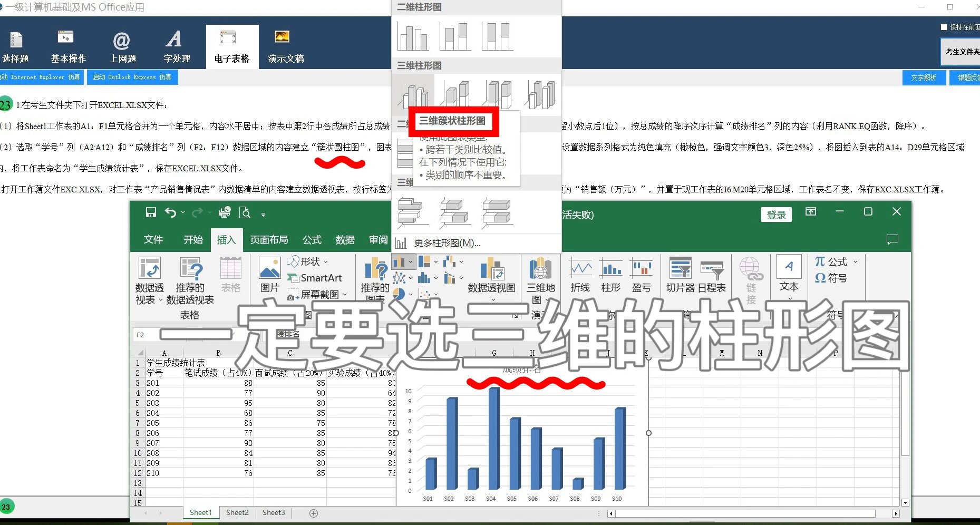The image size is (980, 525).
Task: Launch Internet Explorer 仿真 button
Action: (42, 77)
